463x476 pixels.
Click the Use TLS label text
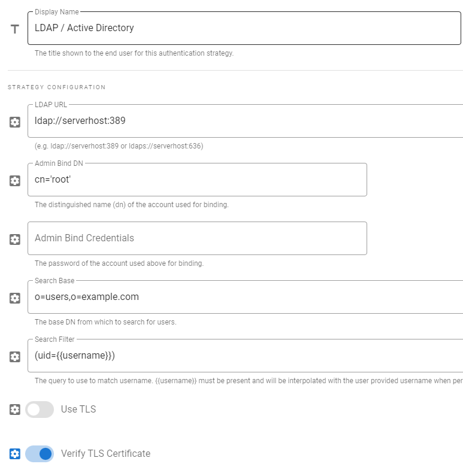point(78,410)
